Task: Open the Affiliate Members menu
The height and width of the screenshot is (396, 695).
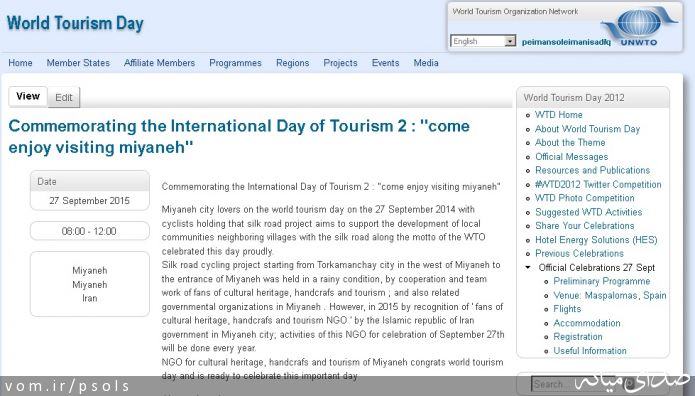Action: 160,63
